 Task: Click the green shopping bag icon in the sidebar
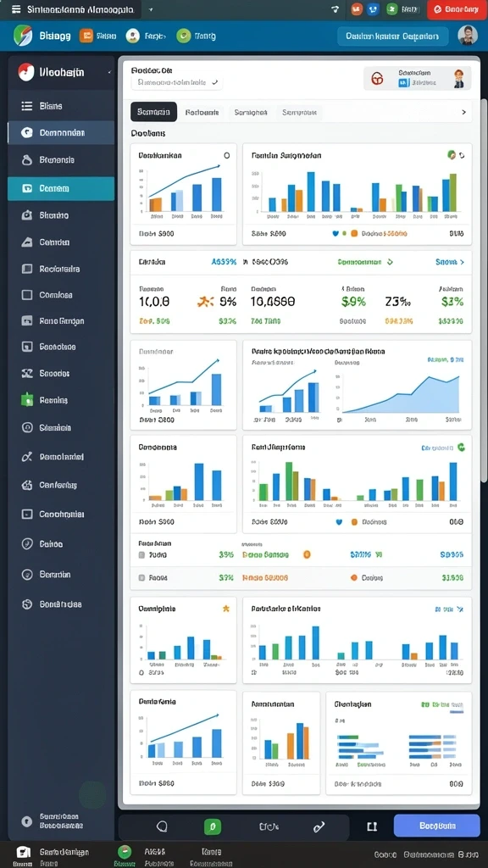pyautogui.click(x=26, y=400)
